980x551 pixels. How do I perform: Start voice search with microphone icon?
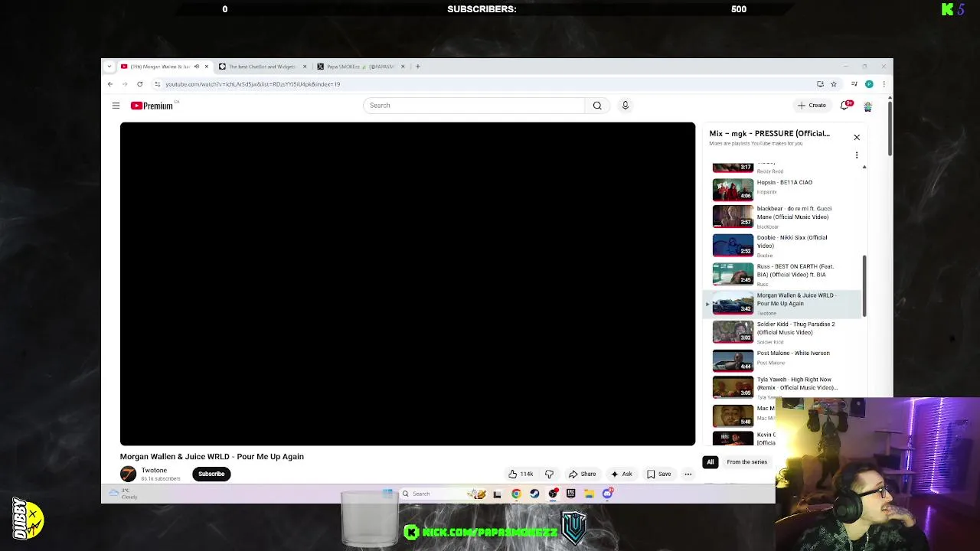pos(625,106)
